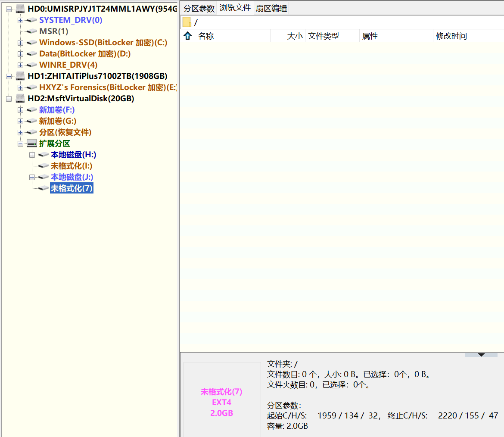Click the HXYZ's Forensics (E:) partition icon
The height and width of the screenshot is (437, 504).
coord(32,87)
